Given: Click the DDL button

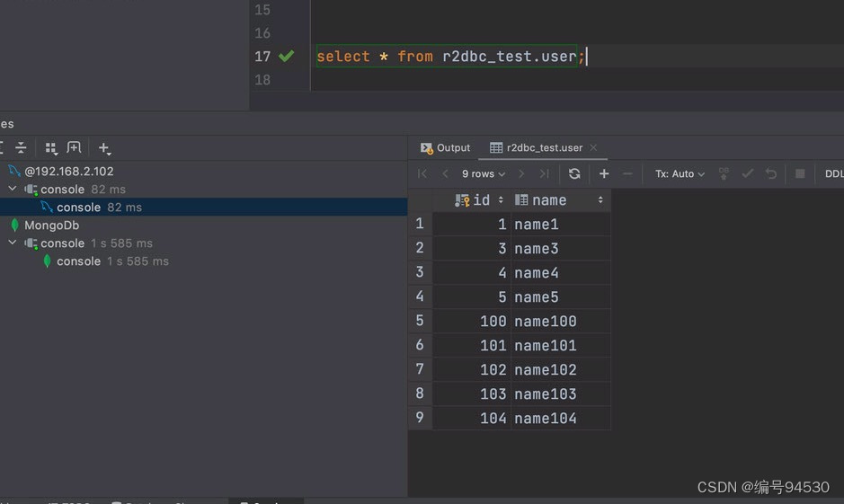Looking at the screenshot, I should point(833,173).
